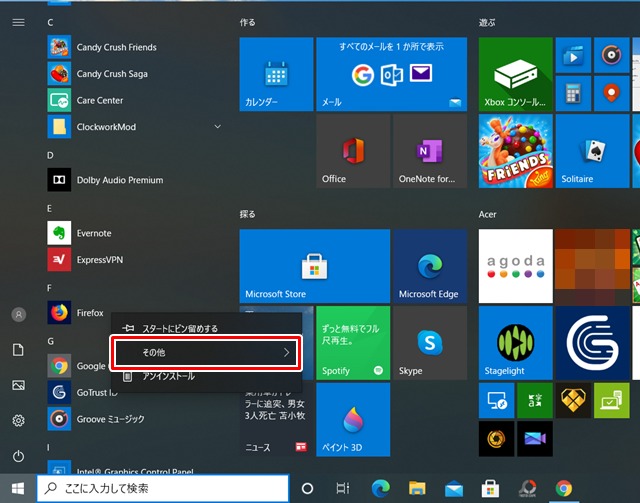
Task: Open Evernote from app list
Action: tap(135, 233)
